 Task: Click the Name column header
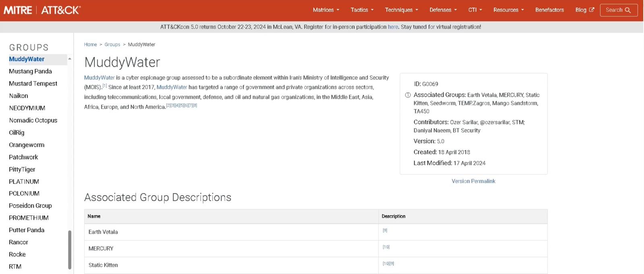(x=231, y=216)
